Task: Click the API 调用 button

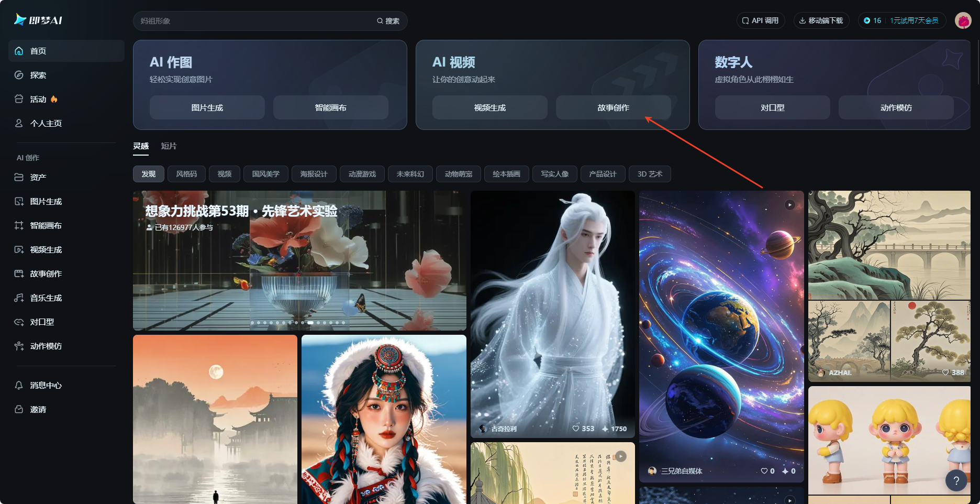Action: click(761, 20)
